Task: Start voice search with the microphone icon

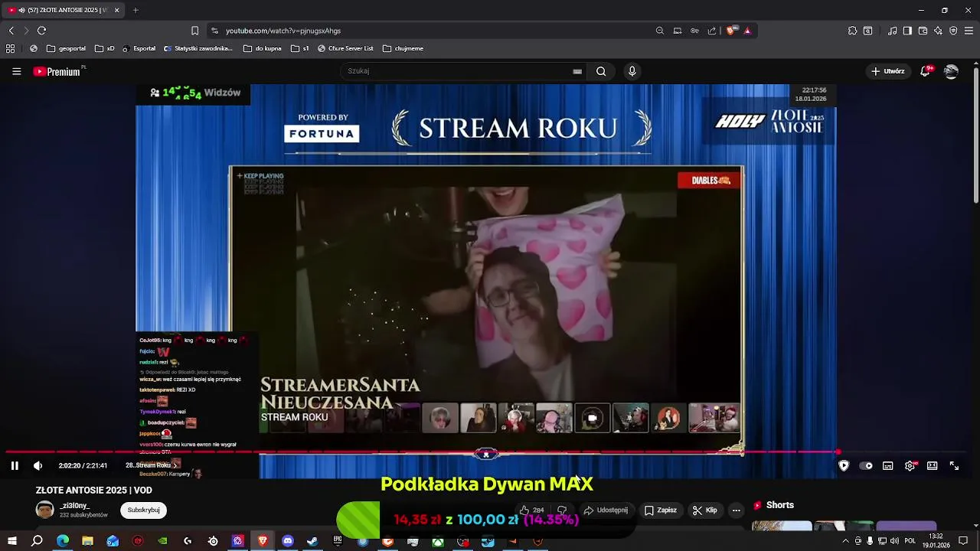Action: pos(632,71)
